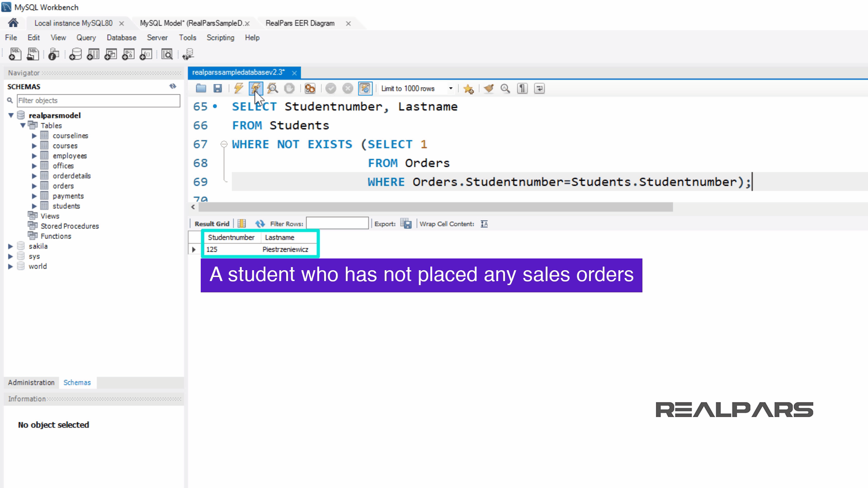Image resolution: width=868 pixels, height=488 pixels.
Task: Expand the orders table
Action: 34,186
